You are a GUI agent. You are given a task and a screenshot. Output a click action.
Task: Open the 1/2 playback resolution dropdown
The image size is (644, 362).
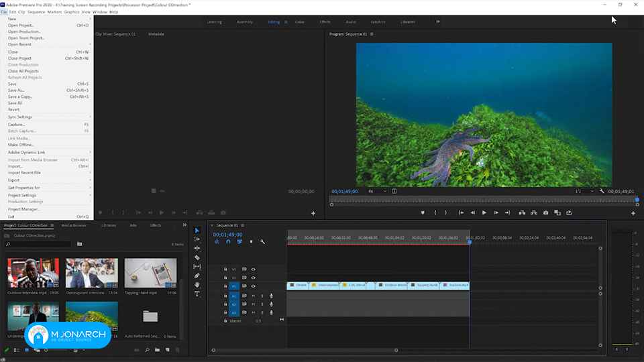point(584,191)
